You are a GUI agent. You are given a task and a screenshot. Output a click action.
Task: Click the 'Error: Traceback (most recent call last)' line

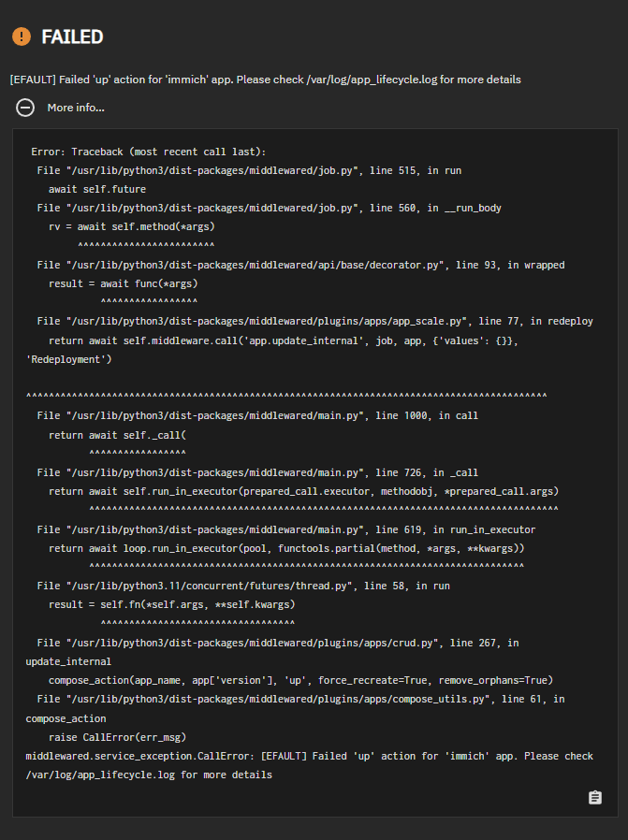(149, 152)
